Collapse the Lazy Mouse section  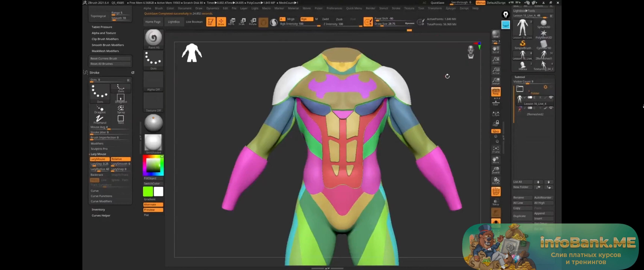click(98, 154)
